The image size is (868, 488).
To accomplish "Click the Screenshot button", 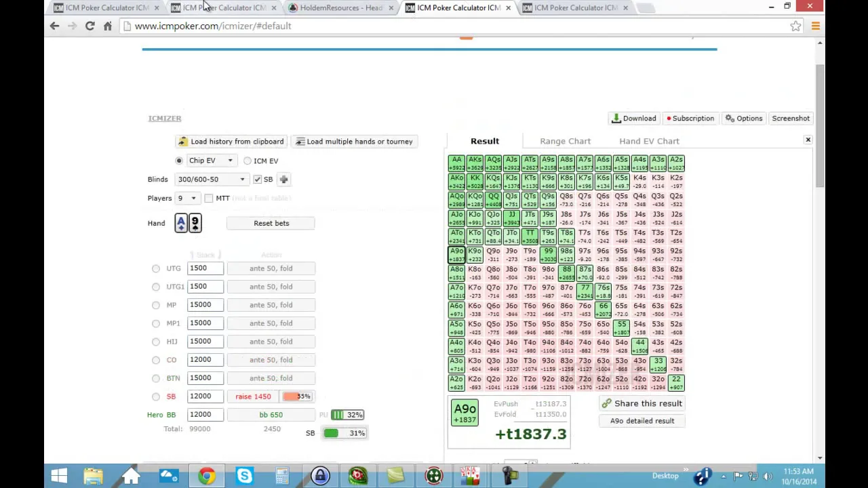I will click(x=791, y=118).
